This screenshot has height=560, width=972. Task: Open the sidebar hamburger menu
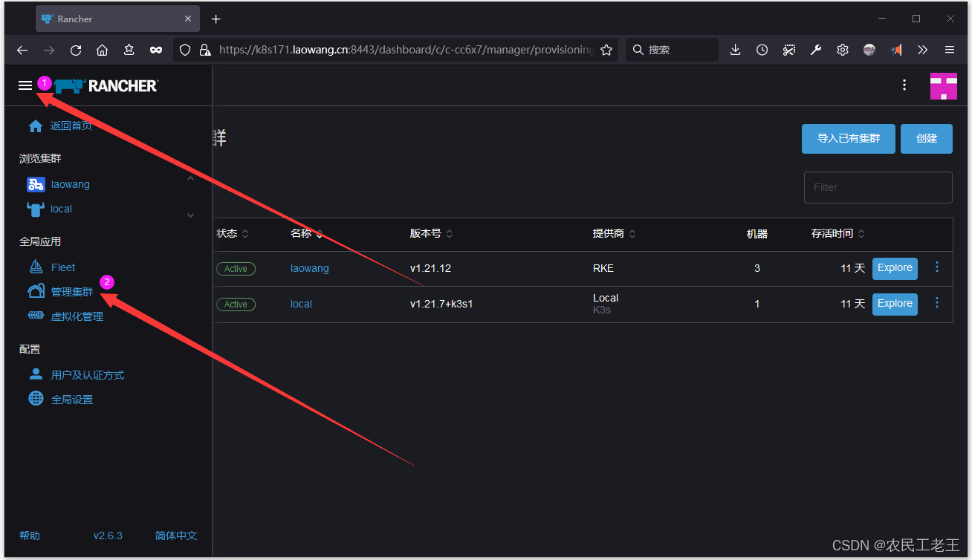(x=25, y=85)
